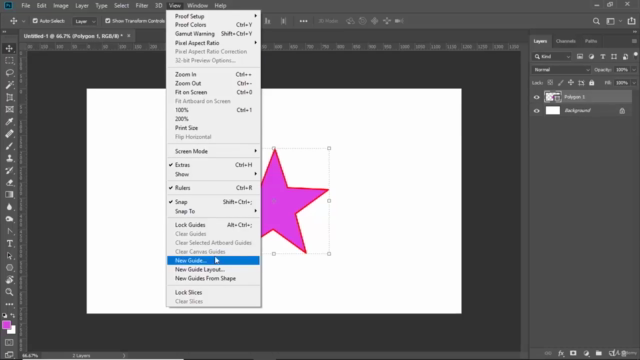Select the Frame tool

[x=9, y=109]
